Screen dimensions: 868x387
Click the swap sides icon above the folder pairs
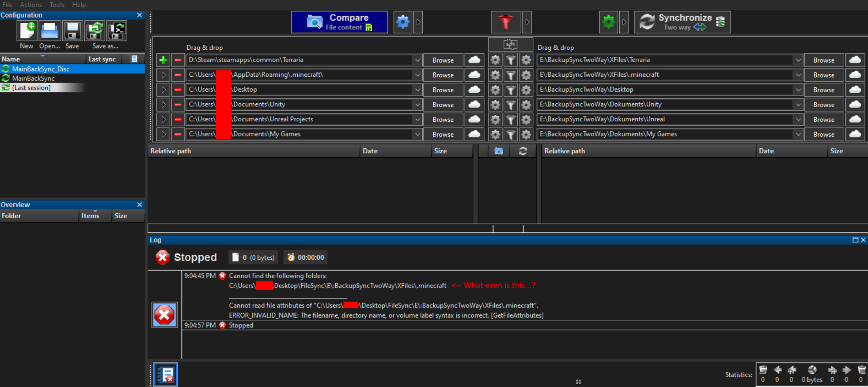coord(510,44)
